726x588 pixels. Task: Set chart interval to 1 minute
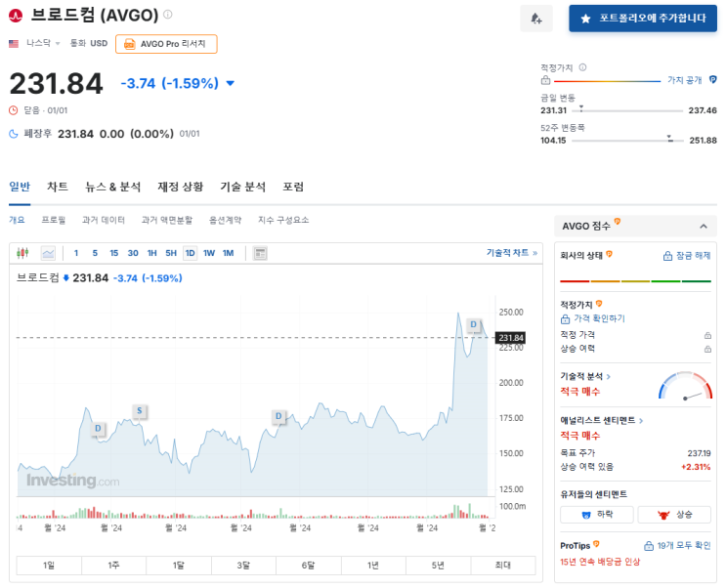(76, 253)
